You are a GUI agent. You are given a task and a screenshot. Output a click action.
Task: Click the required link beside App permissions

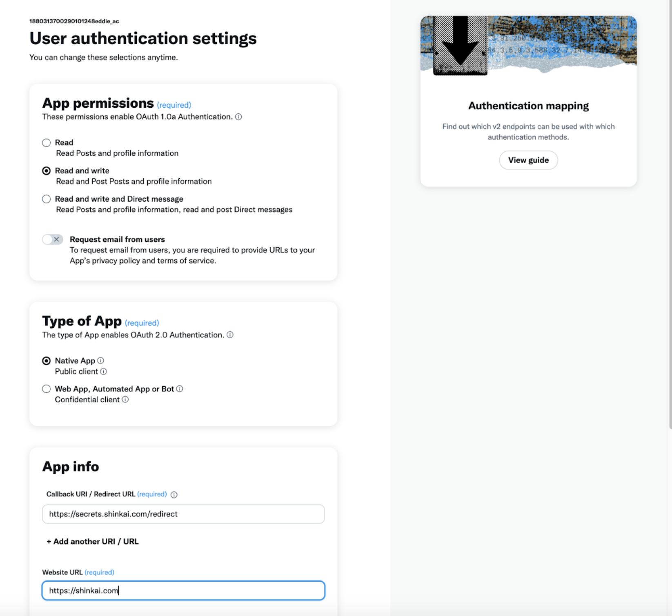pos(174,105)
